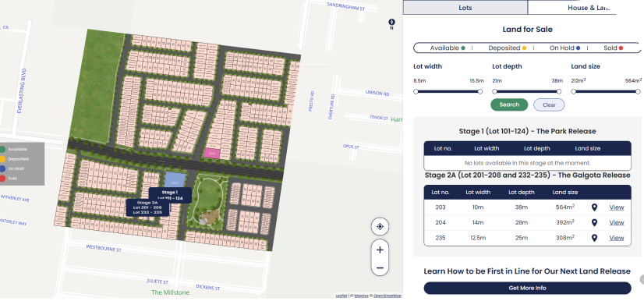Click the 564m² land size cell
This screenshot has height=301, width=644.
pos(565,207)
